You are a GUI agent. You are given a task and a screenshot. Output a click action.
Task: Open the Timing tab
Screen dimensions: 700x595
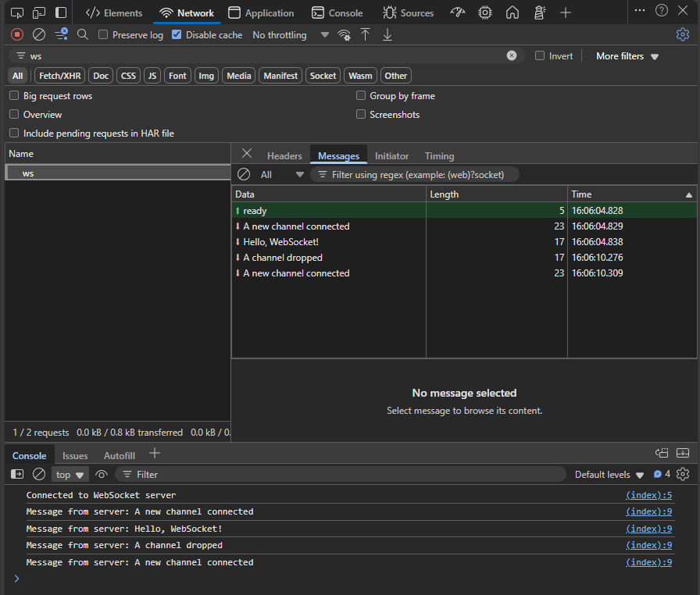pyautogui.click(x=439, y=156)
